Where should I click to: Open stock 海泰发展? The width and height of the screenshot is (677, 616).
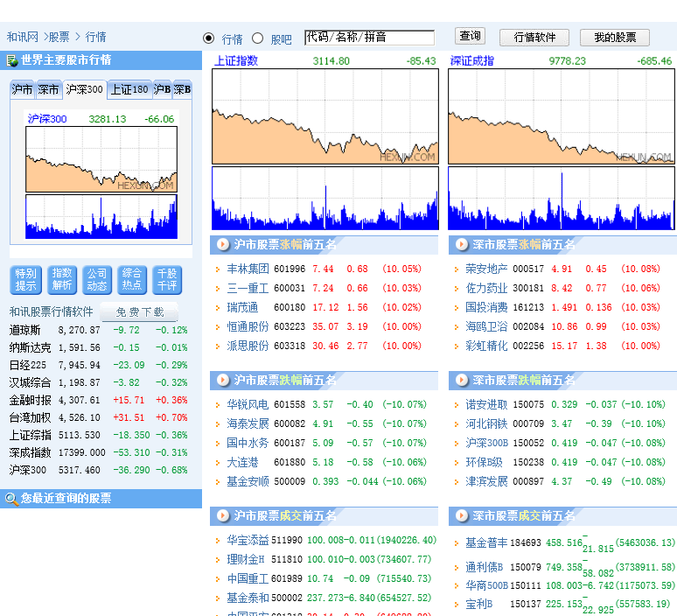click(248, 423)
